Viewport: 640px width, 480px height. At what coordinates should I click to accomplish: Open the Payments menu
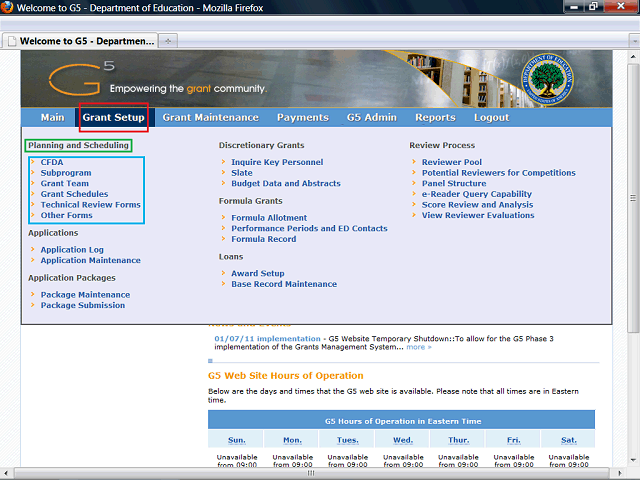(x=303, y=118)
